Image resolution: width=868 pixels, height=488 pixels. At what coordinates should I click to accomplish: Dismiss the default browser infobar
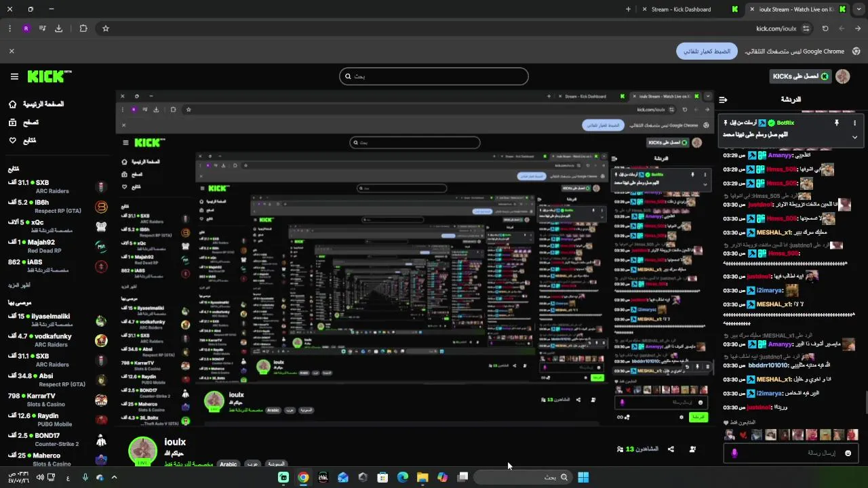(x=12, y=52)
